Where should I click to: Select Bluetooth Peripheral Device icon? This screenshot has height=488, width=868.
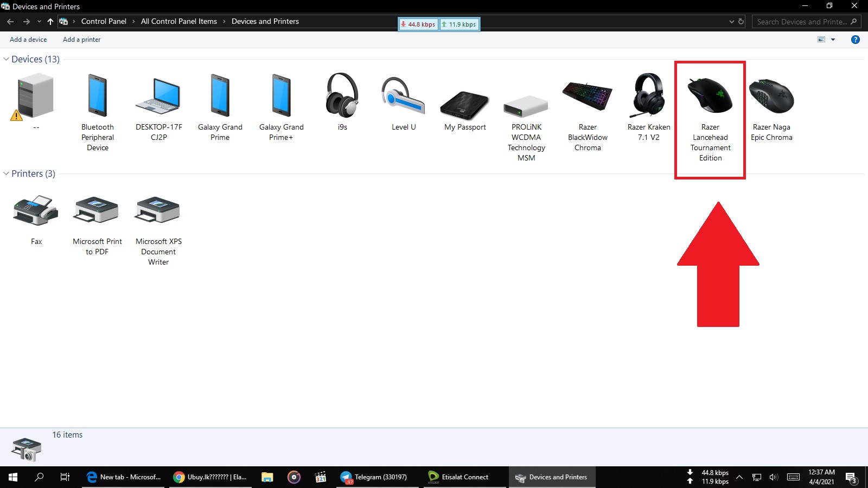[x=98, y=97]
